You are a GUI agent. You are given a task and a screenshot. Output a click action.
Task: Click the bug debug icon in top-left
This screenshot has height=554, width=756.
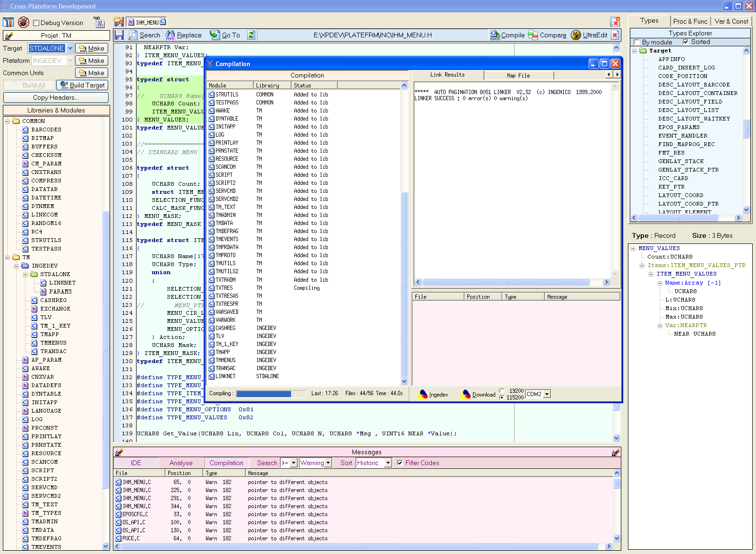pos(23,22)
